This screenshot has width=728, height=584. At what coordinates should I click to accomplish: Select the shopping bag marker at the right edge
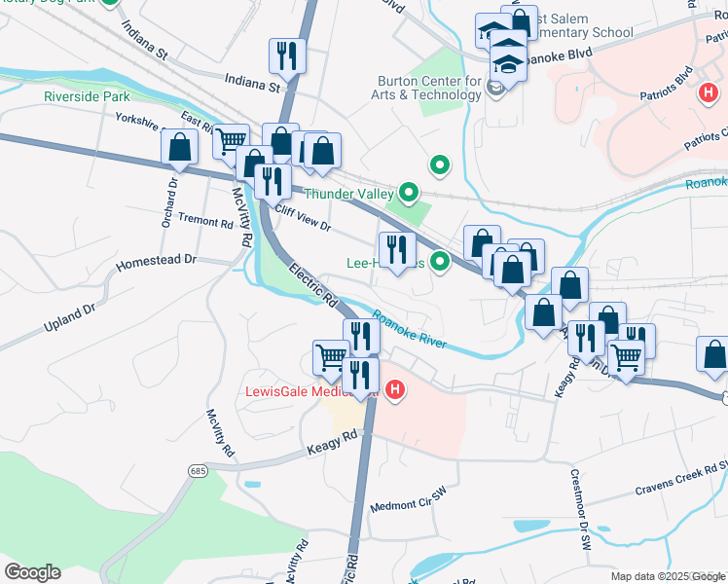coord(714,355)
